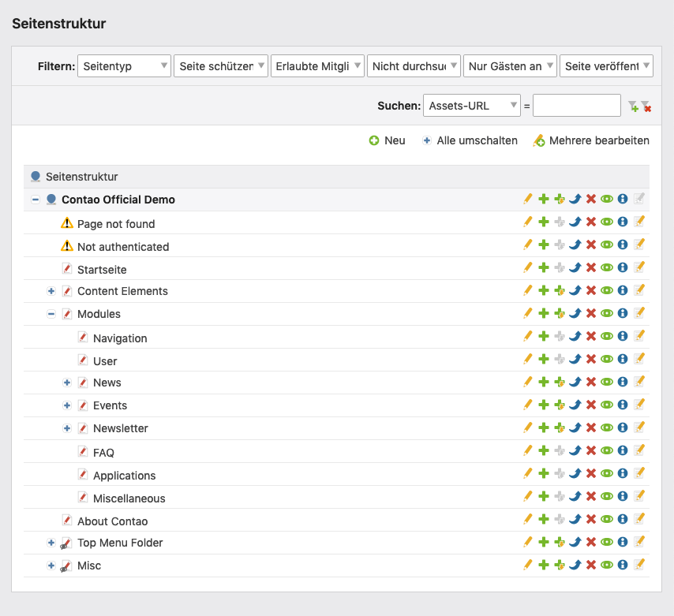Toggle visibility of Not authenticated page

tap(607, 245)
